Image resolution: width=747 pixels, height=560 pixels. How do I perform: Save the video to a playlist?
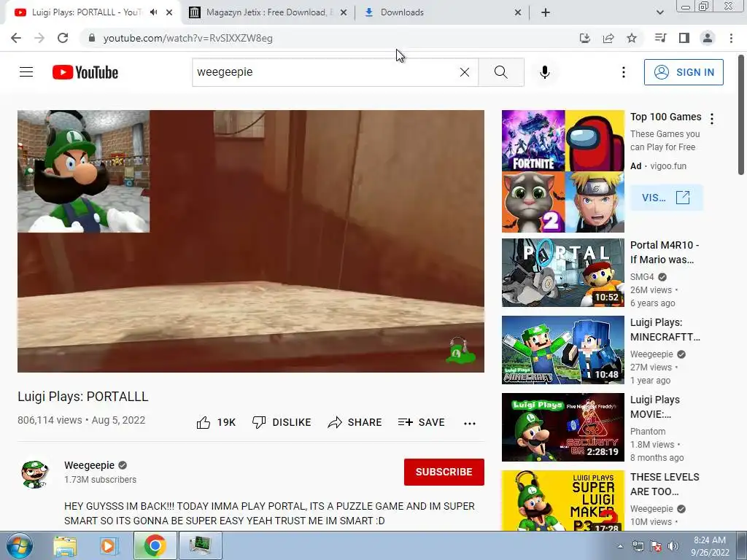click(x=421, y=422)
